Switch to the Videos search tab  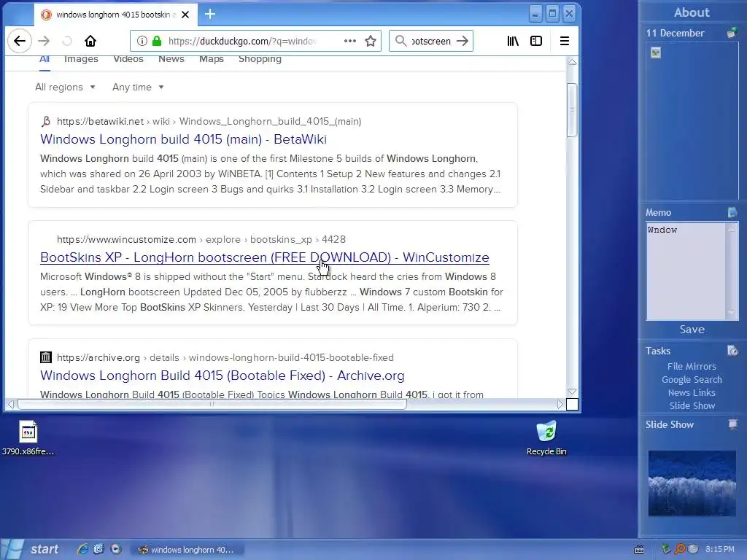pyautogui.click(x=128, y=59)
